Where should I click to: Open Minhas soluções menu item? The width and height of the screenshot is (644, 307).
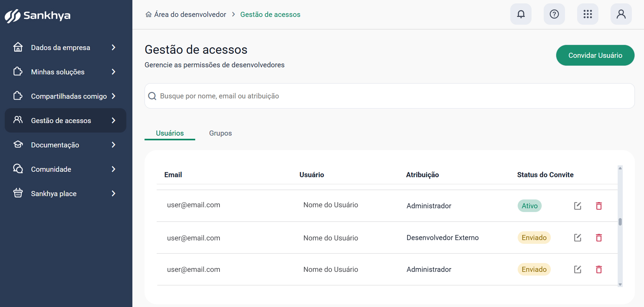point(66,72)
